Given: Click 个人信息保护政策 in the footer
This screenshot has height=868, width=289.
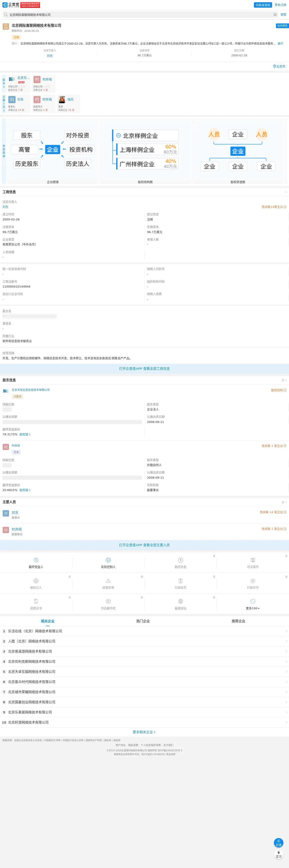Looking at the screenshot, I should 151,745.
